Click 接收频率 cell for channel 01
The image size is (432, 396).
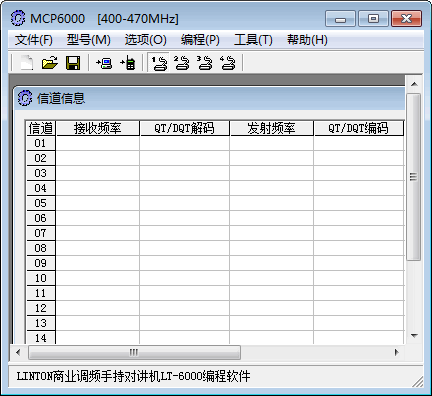pyautogui.click(x=98, y=143)
